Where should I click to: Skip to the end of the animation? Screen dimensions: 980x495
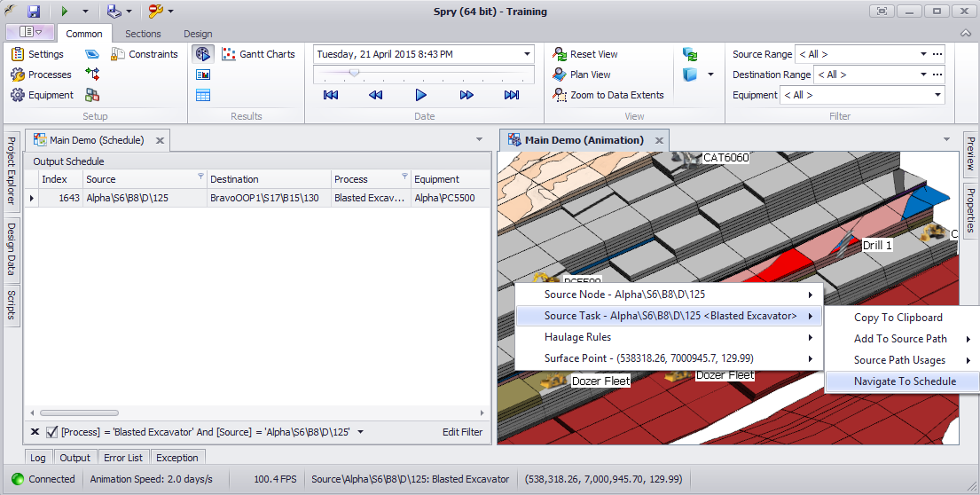[x=512, y=95]
